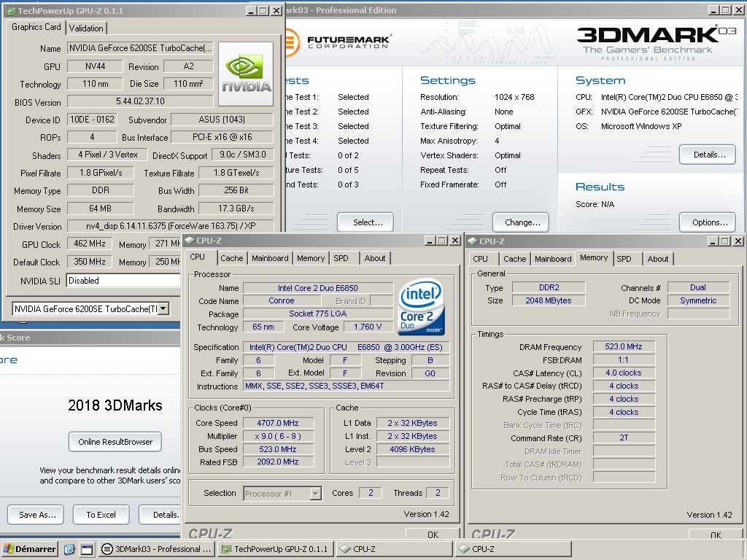
Task: Click the 2018 3DMarks score text
Action: tap(115, 405)
